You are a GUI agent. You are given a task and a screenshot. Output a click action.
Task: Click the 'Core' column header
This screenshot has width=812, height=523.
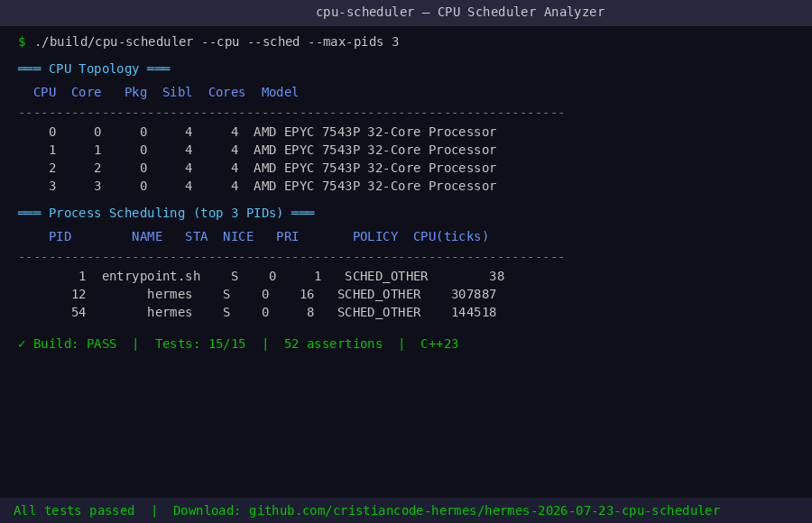86,92
